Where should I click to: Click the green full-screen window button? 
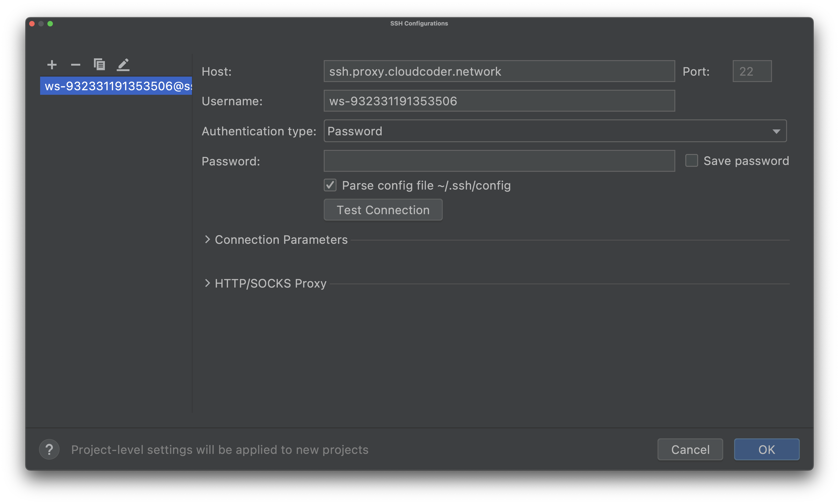pyautogui.click(x=51, y=23)
